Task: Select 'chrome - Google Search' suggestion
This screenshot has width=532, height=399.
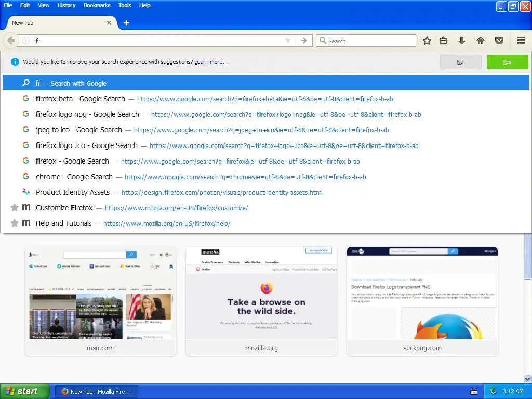Action: tap(265, 177)
